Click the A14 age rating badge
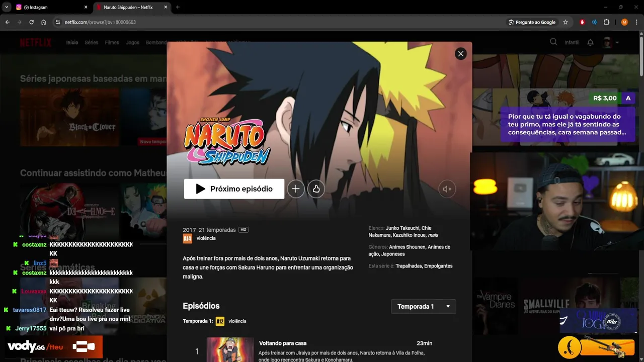This screenshot has height=362, width=644. (x=187, y=238)
